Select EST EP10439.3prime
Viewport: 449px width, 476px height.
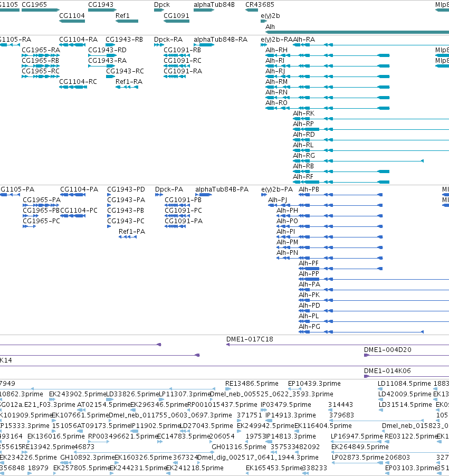[x=294, y=389]
